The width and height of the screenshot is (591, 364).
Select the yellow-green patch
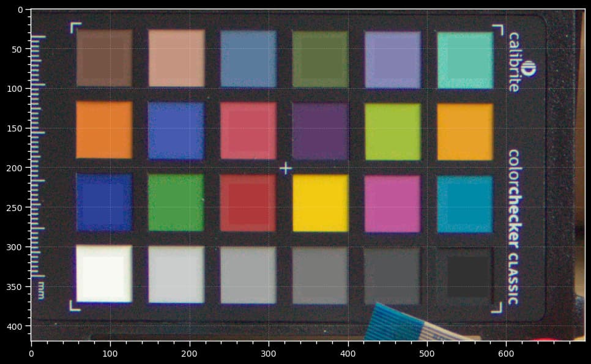[393, 132]
